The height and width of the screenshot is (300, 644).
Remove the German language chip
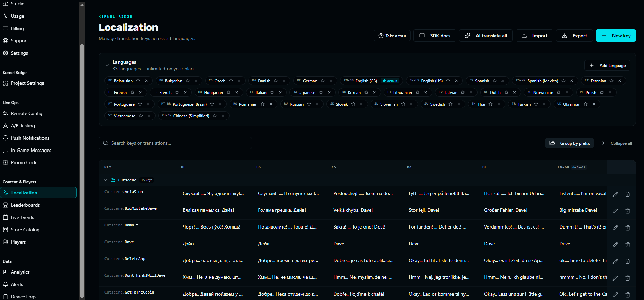click(x=331, y=81)
